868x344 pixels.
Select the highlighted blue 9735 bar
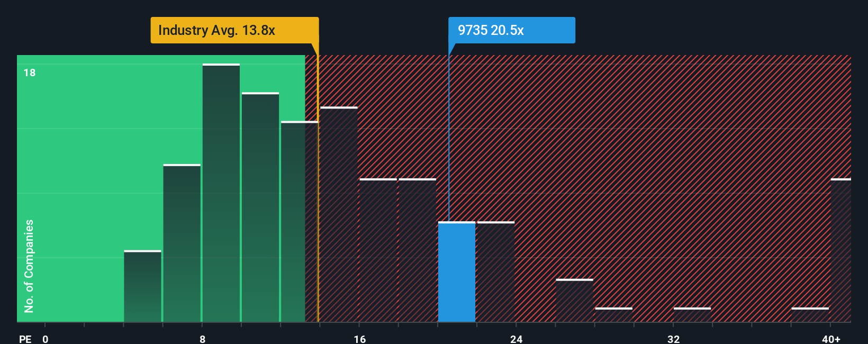457,272
